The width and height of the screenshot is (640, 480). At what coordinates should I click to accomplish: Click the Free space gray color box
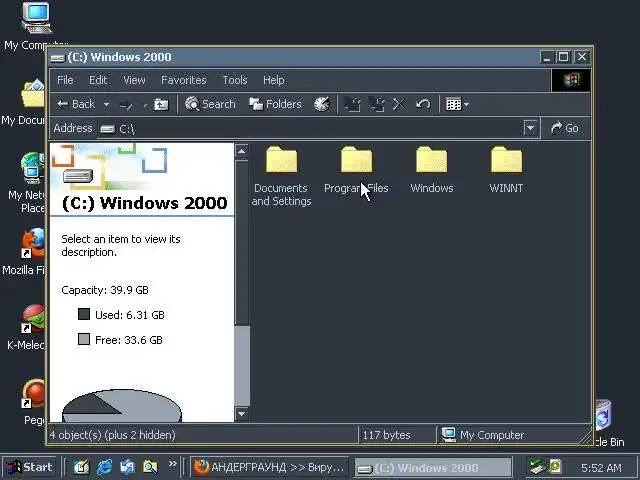[x=84, y=339]
